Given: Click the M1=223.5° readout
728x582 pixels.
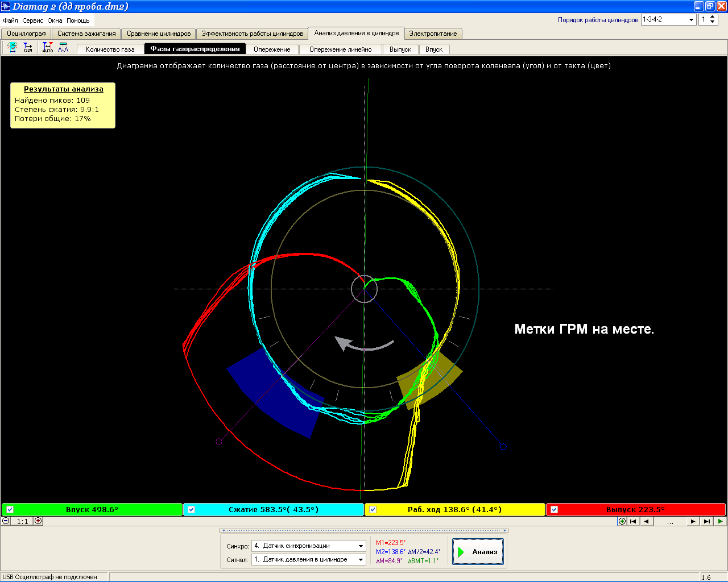Looking at the screenshot, I should tap(391, 543).
